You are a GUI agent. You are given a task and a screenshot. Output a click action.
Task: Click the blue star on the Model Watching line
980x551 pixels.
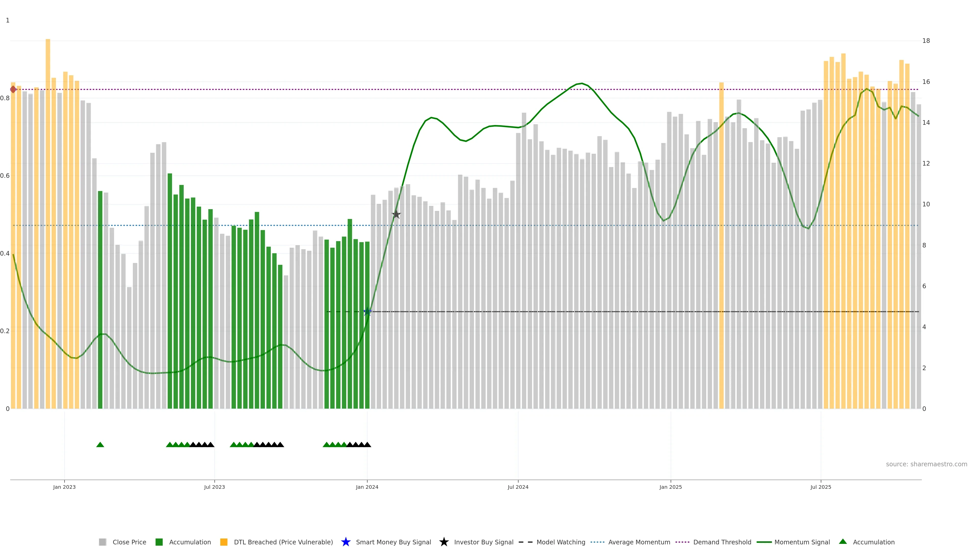367,312
